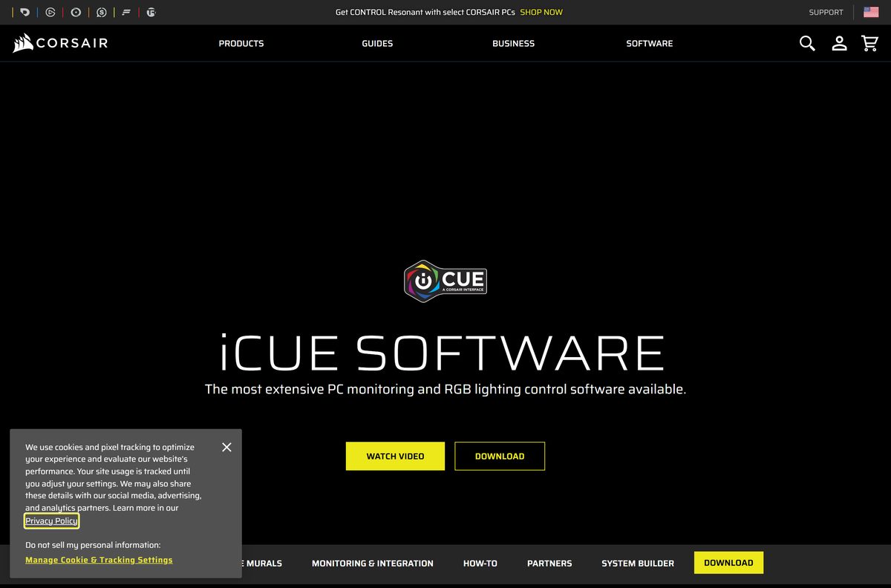Go to HOW-TO section

480,563
